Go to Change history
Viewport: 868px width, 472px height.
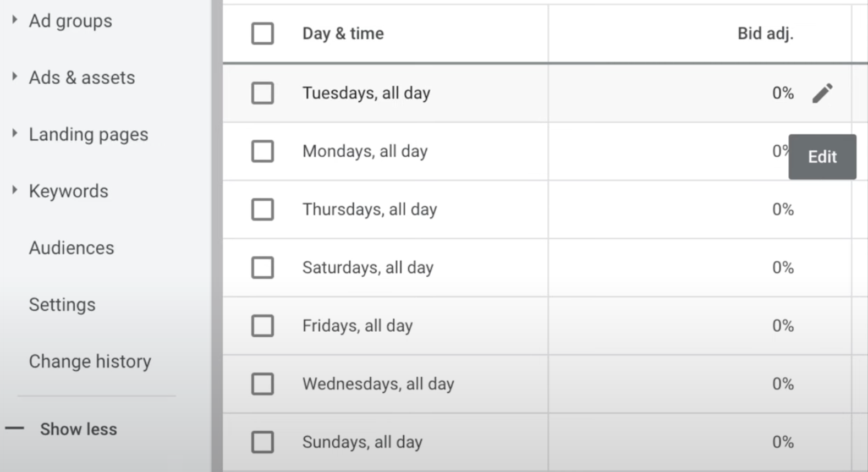pos(90,361)
